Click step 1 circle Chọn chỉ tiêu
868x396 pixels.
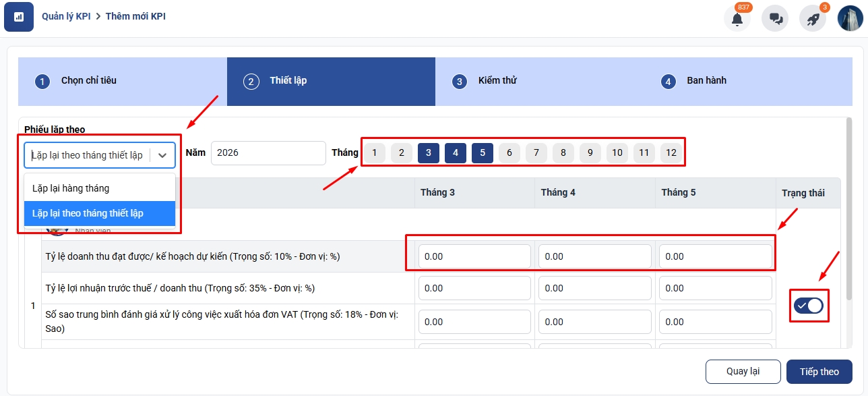click(x=42, y=82)
